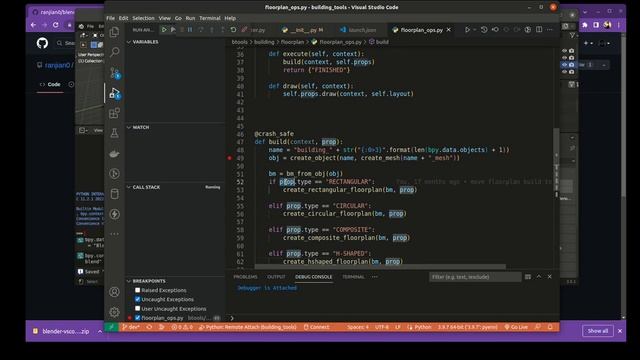
Task: Open the GitHub logo in browser window
Action: [42, 43]
